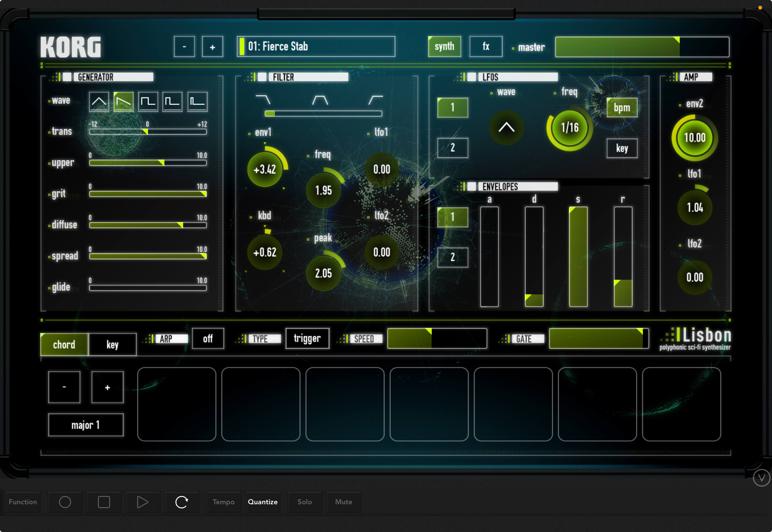Viewport: 772px width, 532px height.
Task: Toggle the loop cycle icon in the transport
Action: click(x=182, y=502)
